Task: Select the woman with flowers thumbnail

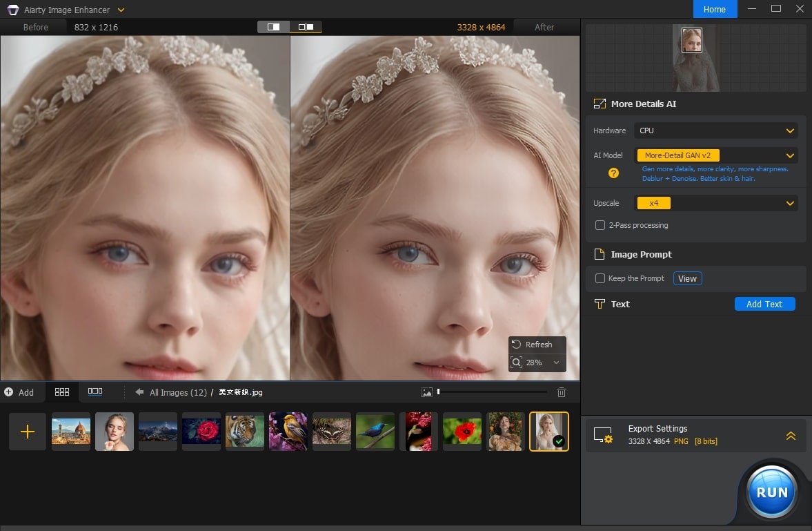Action: pos(506,432)
